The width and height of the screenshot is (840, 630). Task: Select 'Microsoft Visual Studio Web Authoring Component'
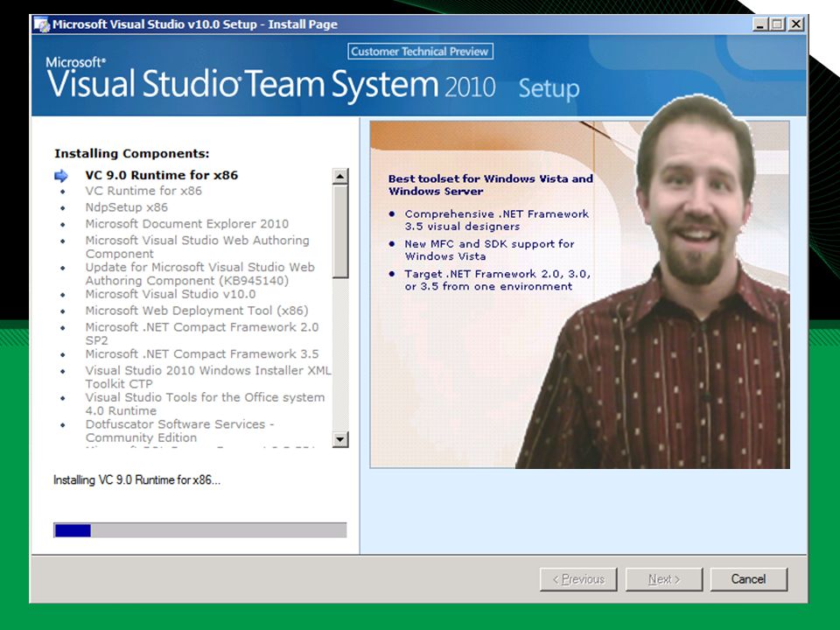pos(197,247)
